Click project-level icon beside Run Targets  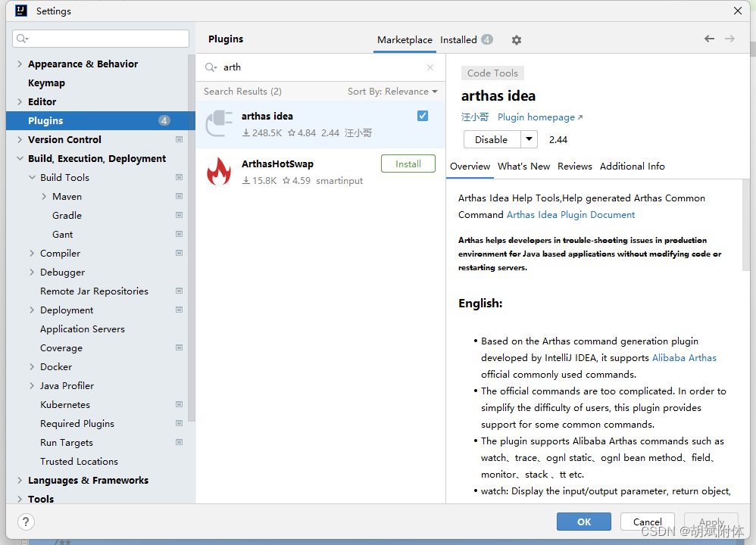tap(179, 442)
